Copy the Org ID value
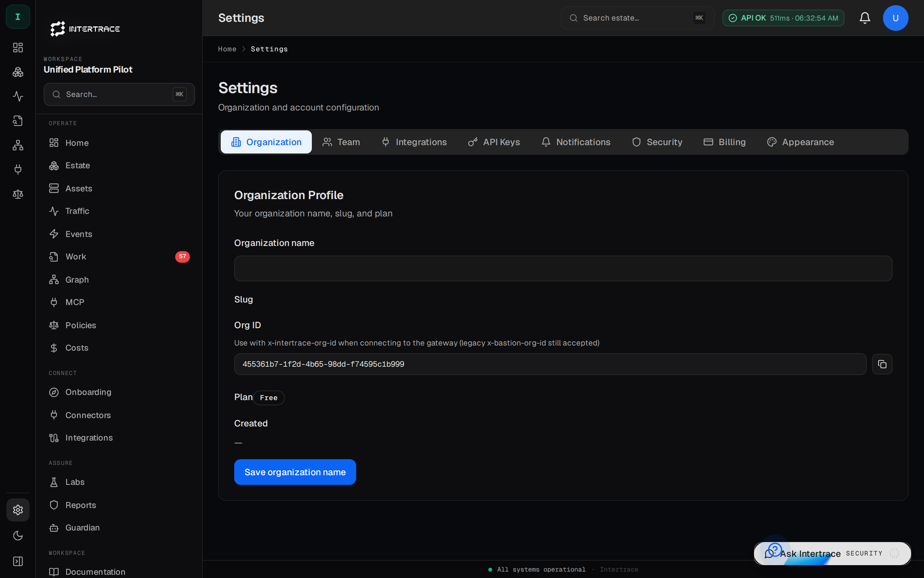The width and height of the screenshot is (924, 578). 882,364
